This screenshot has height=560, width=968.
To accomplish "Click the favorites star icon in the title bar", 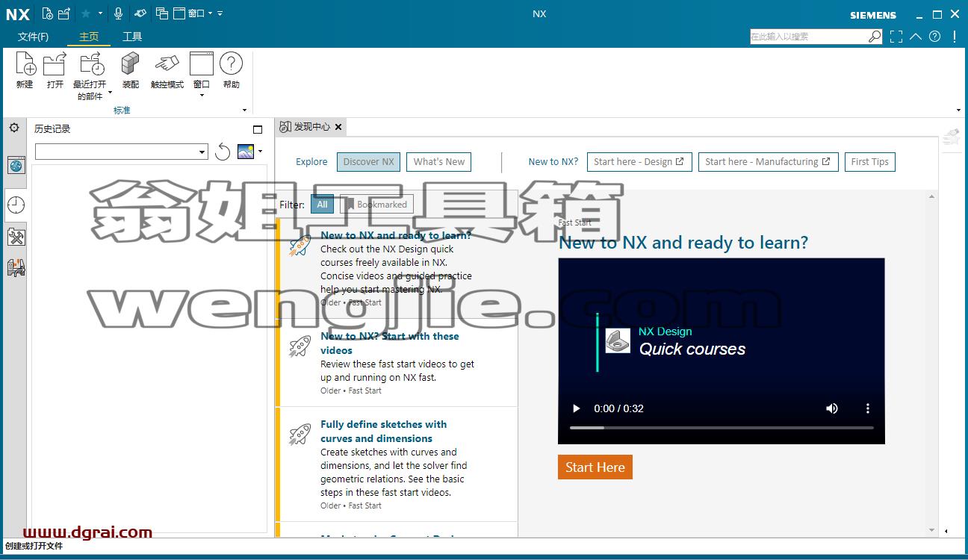I will (x=85, y=13).
